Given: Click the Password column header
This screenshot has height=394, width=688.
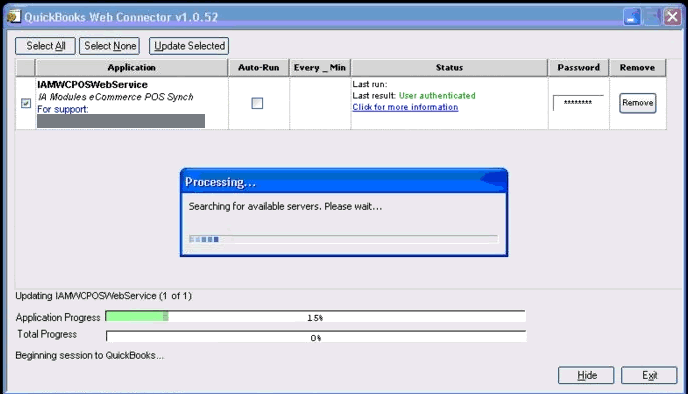Looking at the screenshot, I should pyautogui.click(x=578, y=68).
